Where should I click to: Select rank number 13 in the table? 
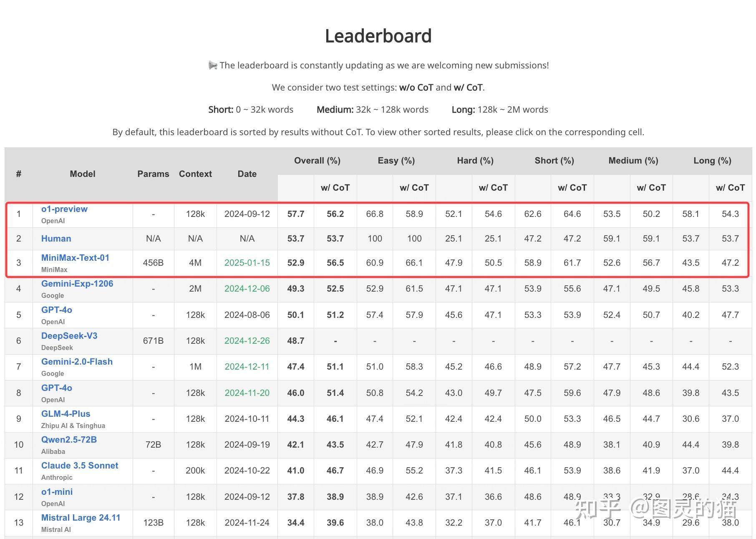pyautogui.click(x=19, y=523)
